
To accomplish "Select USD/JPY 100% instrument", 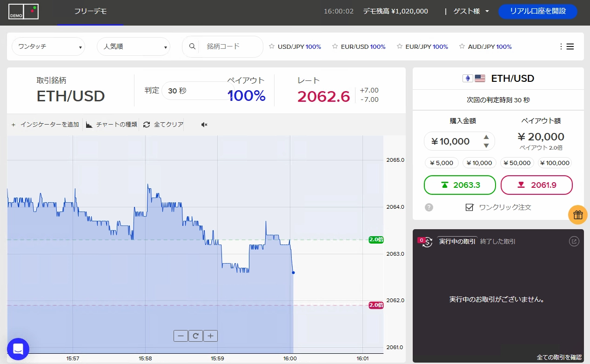I will (x=299, y=46).
